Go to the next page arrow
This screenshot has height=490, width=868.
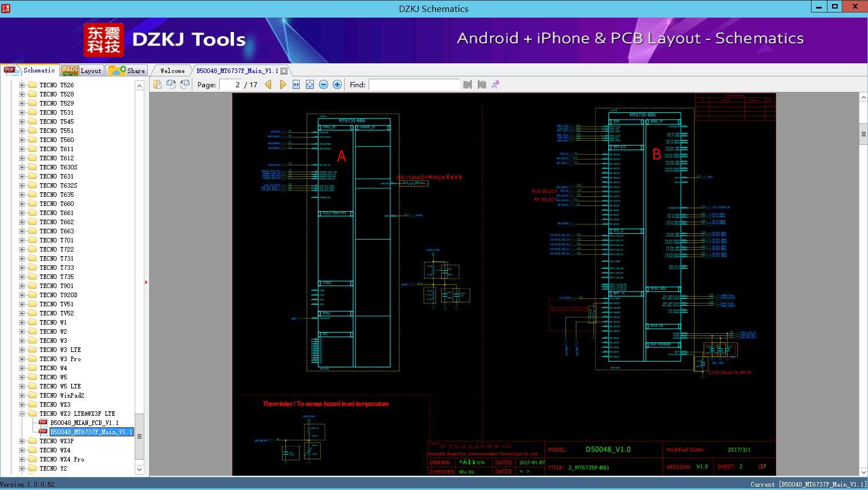click(x=282, y=84)
